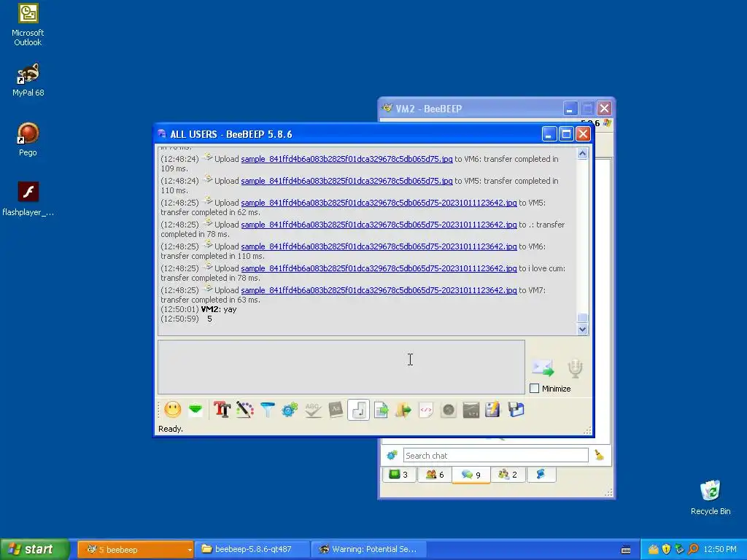Screen dimensions: 747x560
Task: Click the blue double floppy save icon
Action: [x=516, y=410]
